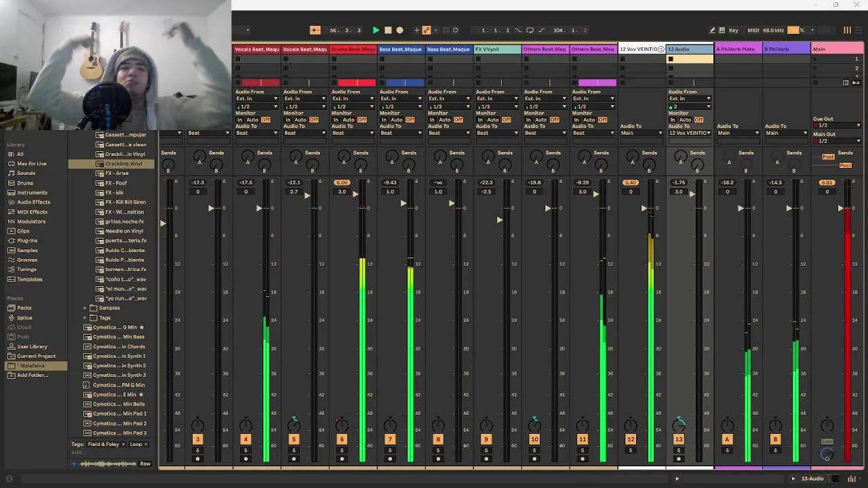Image resolution: width=868 pixels, height=488 pixels.
Task: Open Current Project under Places
Action: click(x=36, y=356)
